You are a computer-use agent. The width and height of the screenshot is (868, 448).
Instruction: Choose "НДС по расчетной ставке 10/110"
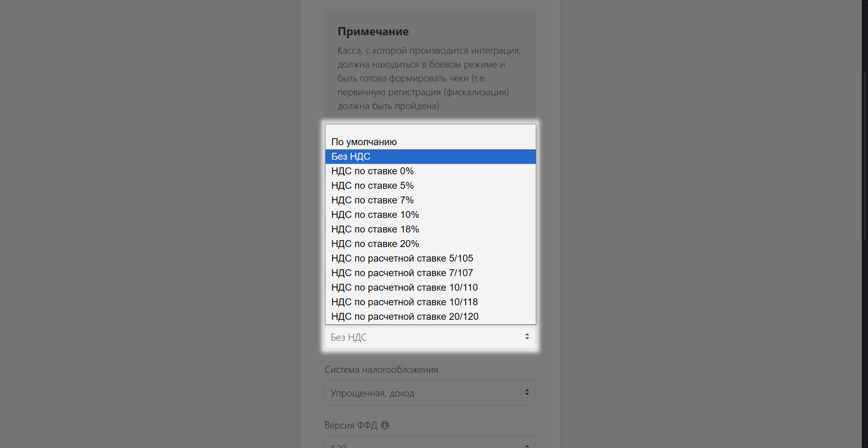click(x=404, y=288)
